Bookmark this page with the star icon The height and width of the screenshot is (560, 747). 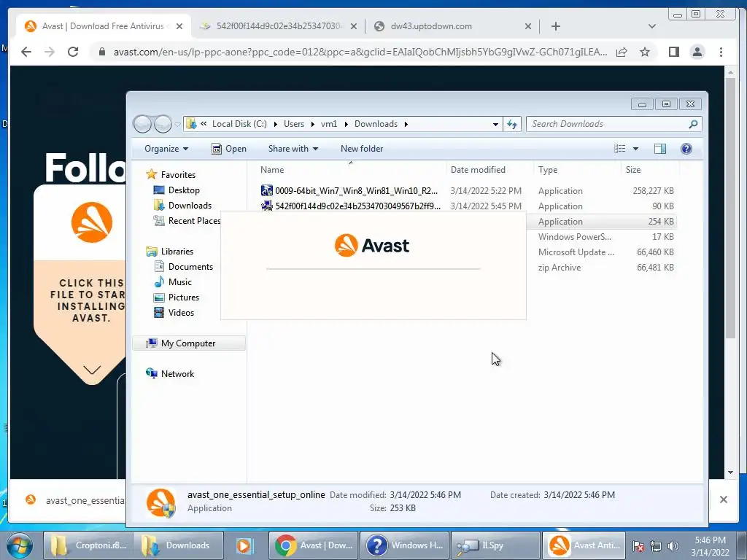click(x=645, y=52)
